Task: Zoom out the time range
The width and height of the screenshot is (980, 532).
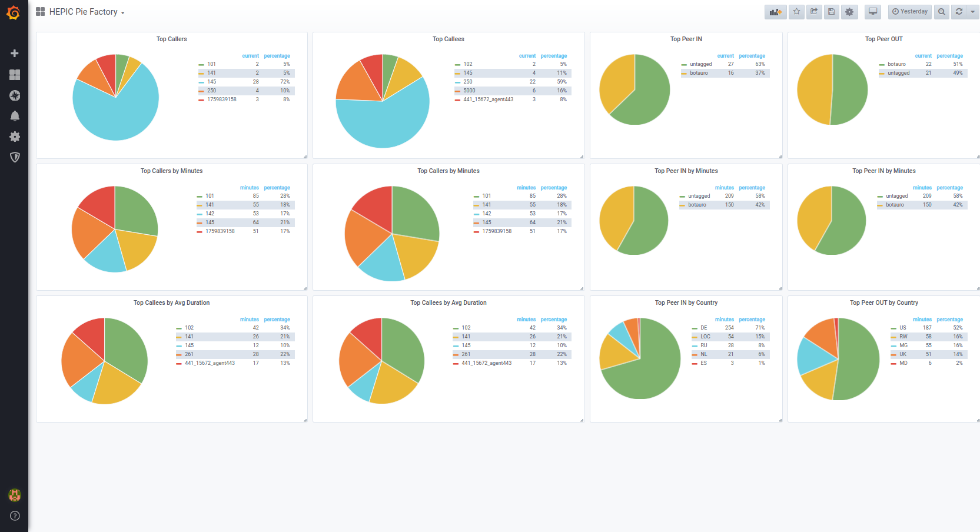Action: click(942, 12)
